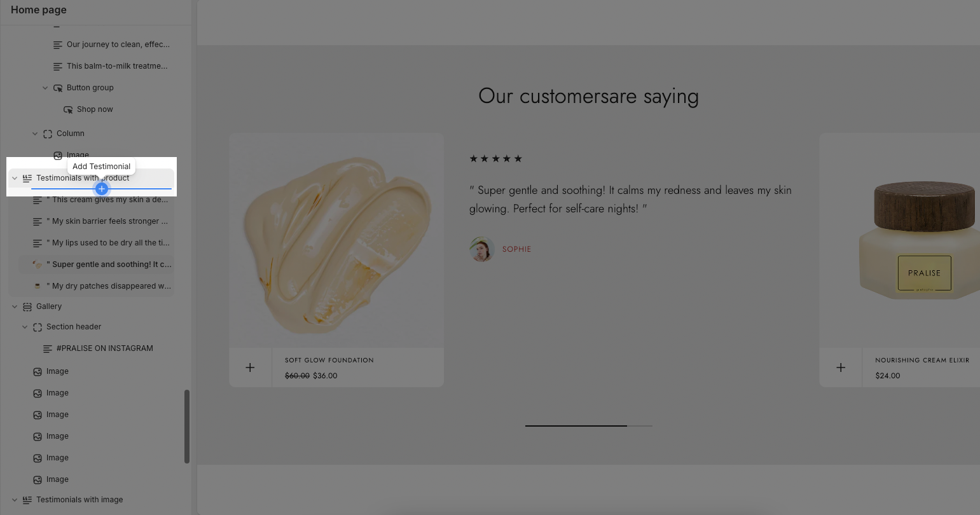Click the Button group block icon

click(x=58, y=88)
